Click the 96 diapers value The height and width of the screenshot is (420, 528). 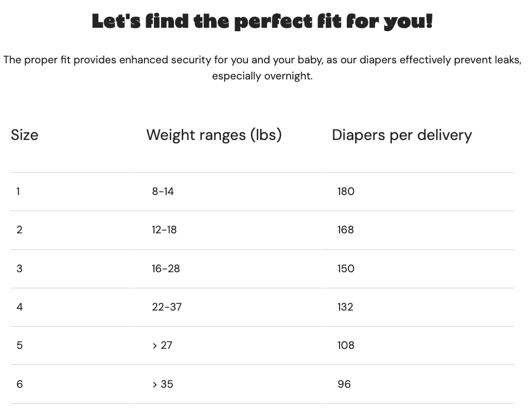(x=344, y=384)
